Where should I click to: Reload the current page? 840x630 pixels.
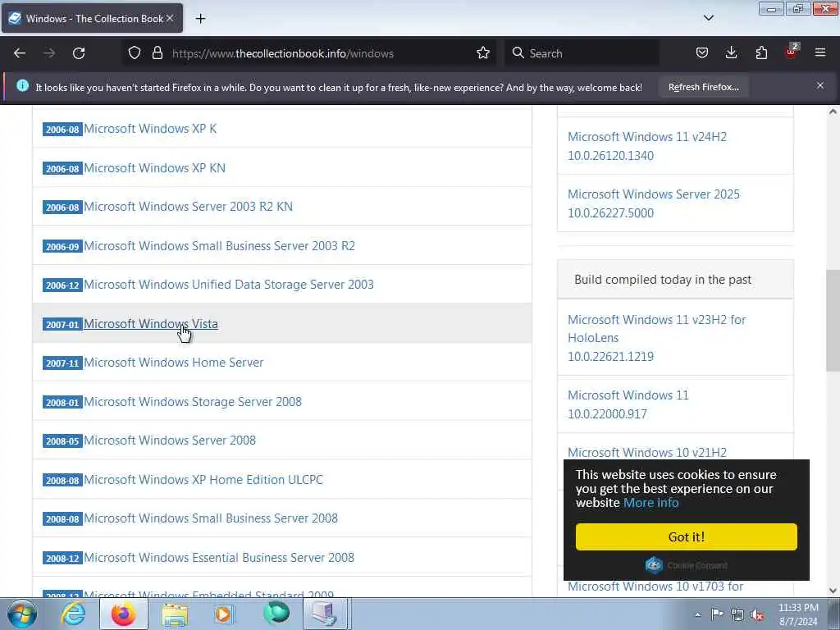[x=79, y=53]
